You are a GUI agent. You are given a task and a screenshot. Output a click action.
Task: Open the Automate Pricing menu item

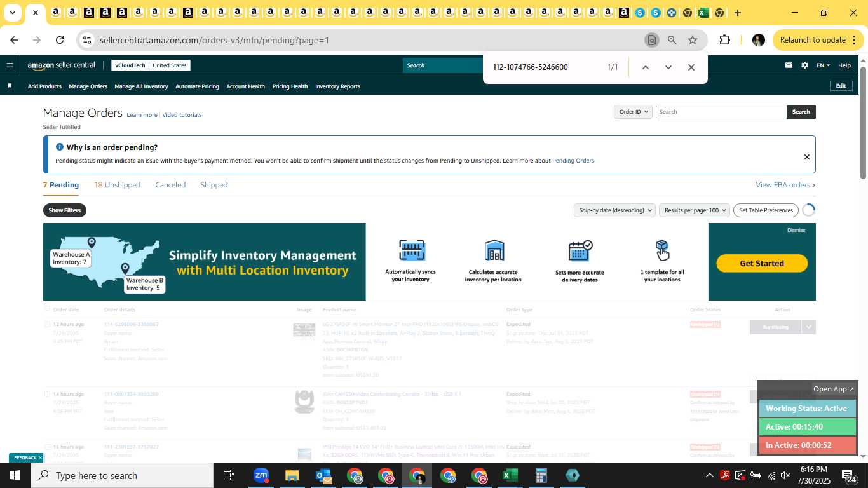click(x=197, y=86)
